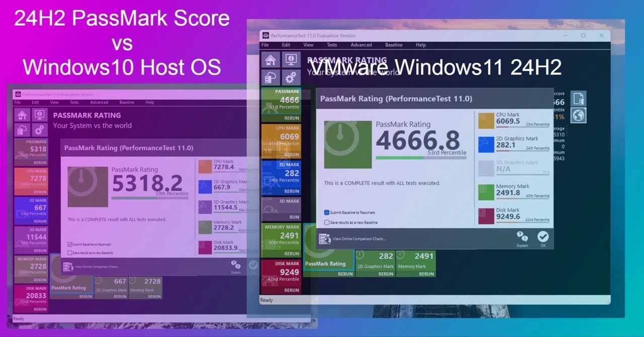Click RERUN on CPU MARK 7278 tile, left window

tap(40, 192)
